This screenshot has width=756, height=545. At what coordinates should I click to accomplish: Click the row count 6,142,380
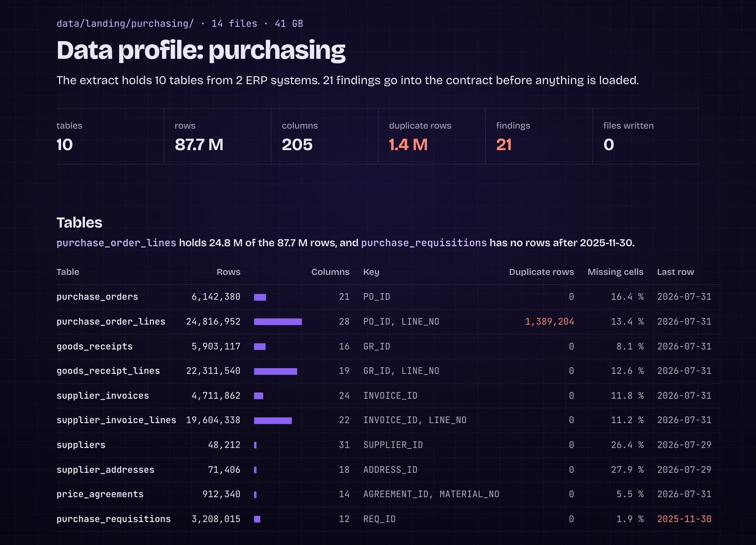tap(216, 297)
